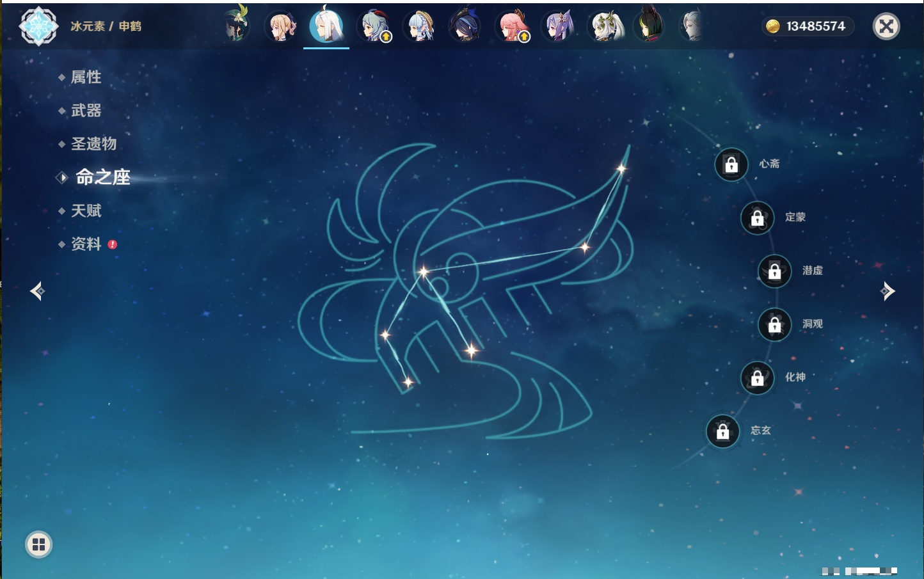
Task: Click the Cryo element emblem icon
Action: [x=38, y=26]
